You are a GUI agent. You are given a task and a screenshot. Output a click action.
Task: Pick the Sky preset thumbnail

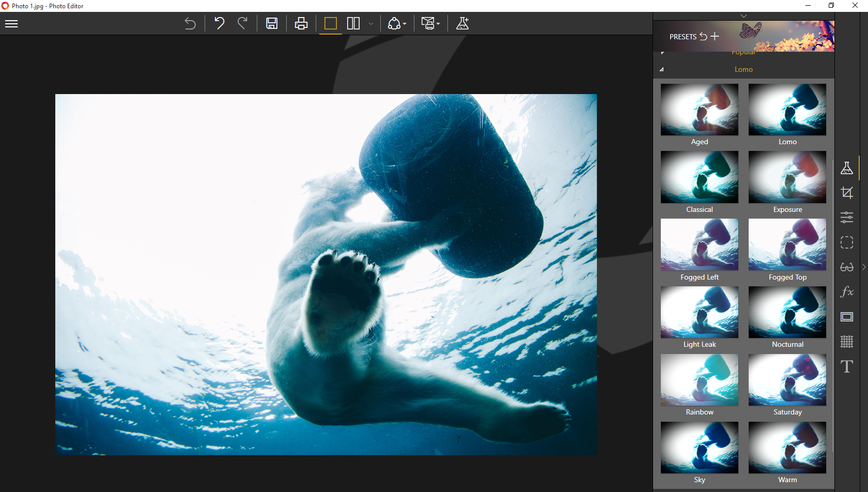tap(700, 448)
